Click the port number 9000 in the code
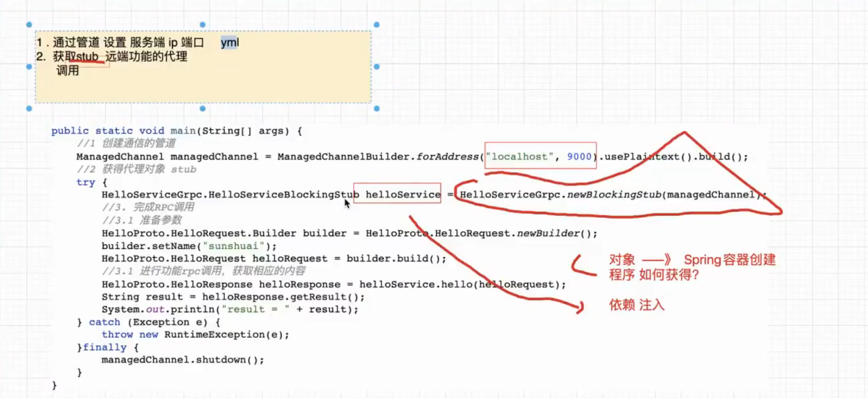The height and width of the screenshot is (398, 868). [x=579, y=156]
